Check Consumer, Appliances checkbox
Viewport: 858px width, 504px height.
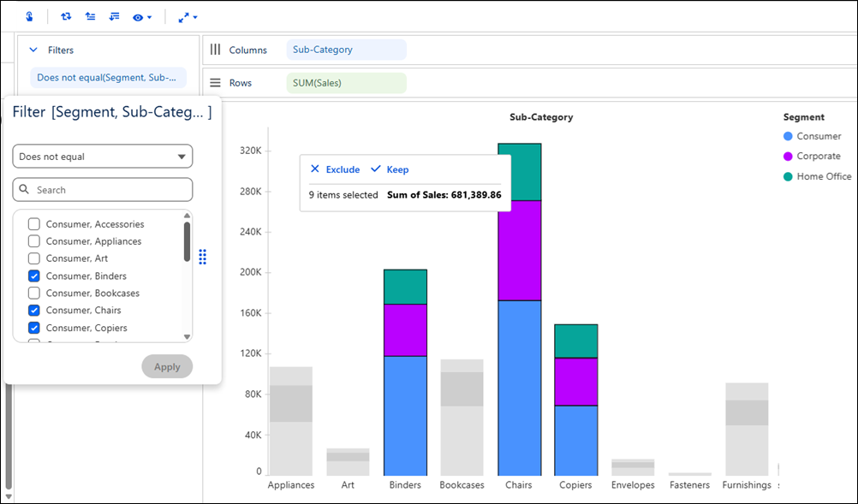34,241
